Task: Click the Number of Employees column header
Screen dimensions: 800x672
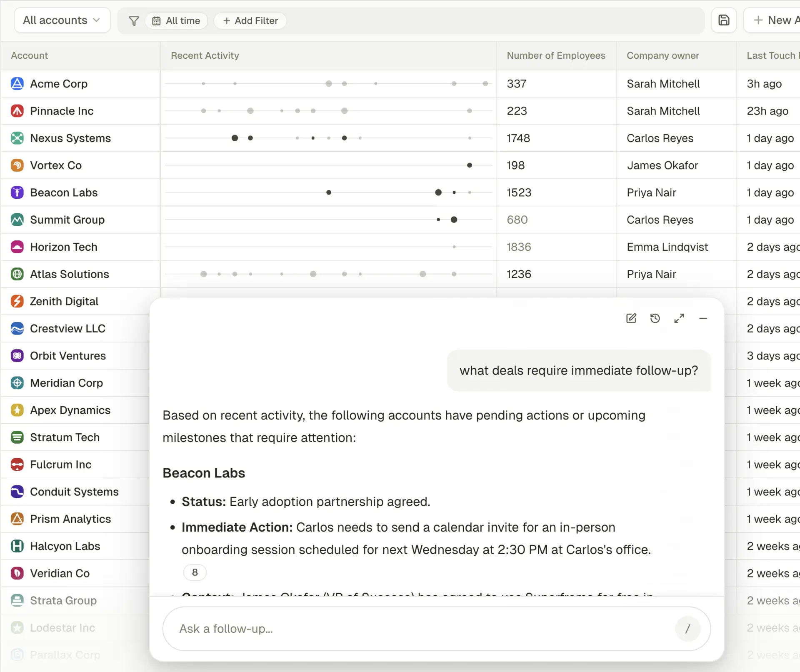Action: tap(556, 55)
